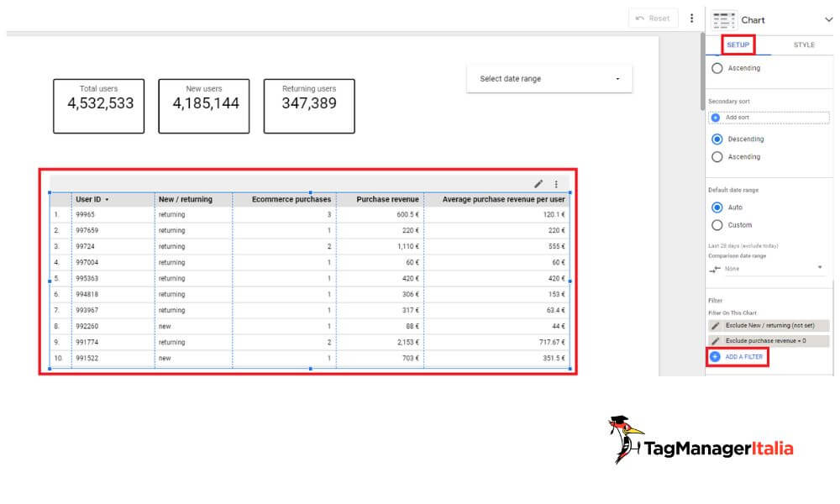The height and width of the screenshot is (504, 840).
Task: Edit the Exclude New / returning filter pencil
Action: (716, 326)
